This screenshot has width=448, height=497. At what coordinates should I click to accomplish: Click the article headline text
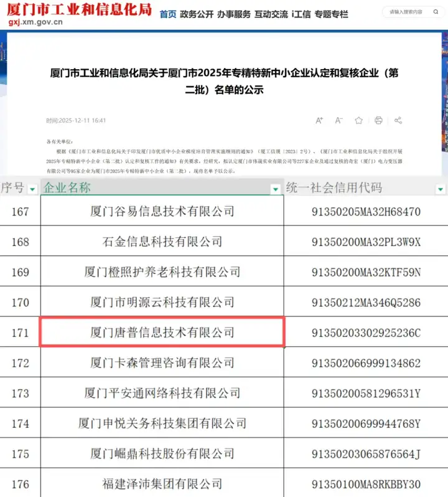click(x=224, y=81)
